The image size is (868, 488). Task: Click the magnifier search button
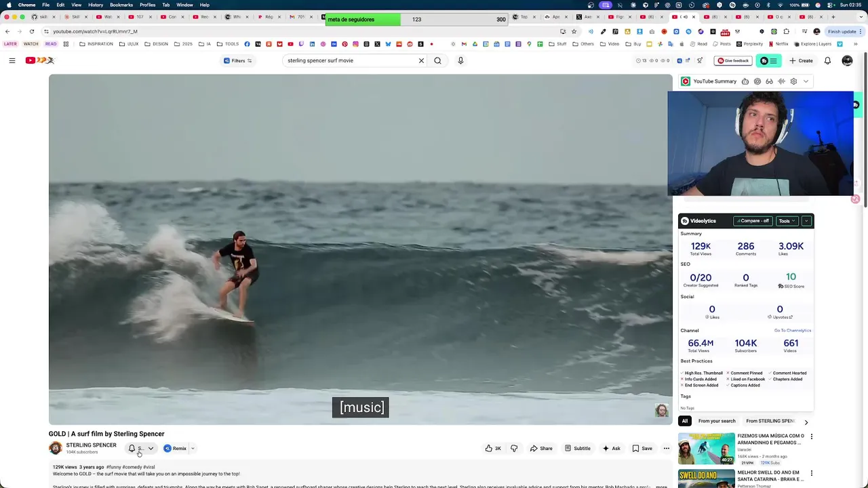coord(437,60)
